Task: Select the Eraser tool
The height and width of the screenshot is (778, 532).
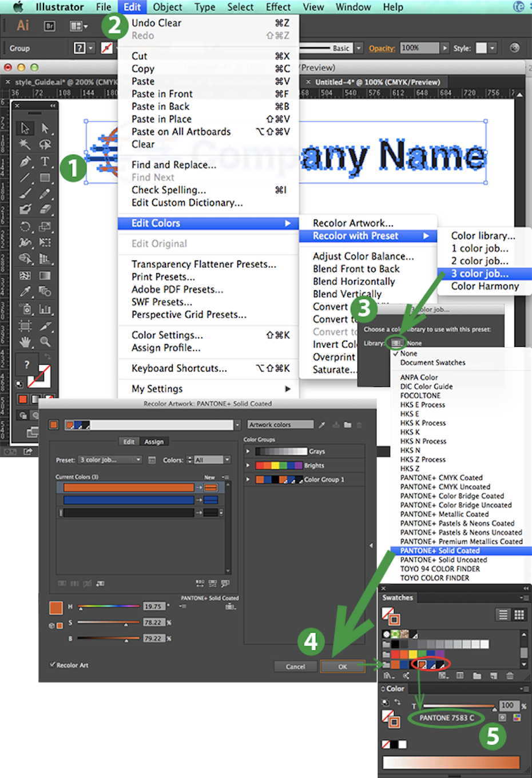Action: pyautogui.click(x=45, y=210)
